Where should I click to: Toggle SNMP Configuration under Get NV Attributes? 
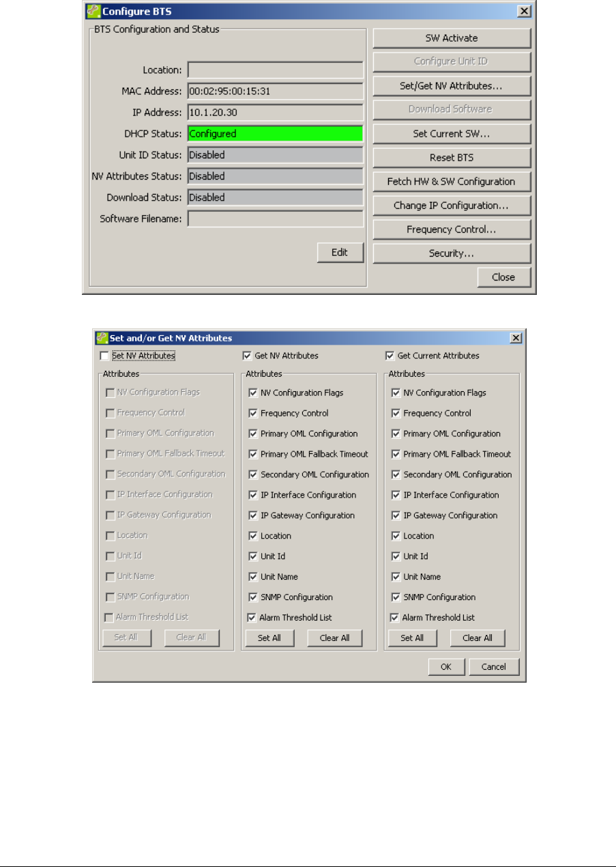(x=253, y=598)
